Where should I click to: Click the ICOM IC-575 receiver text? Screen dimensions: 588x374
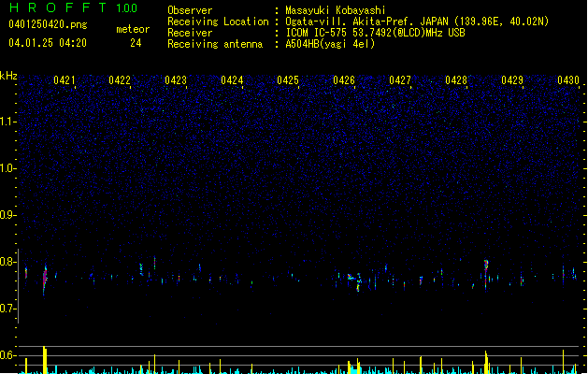point(375,33)
